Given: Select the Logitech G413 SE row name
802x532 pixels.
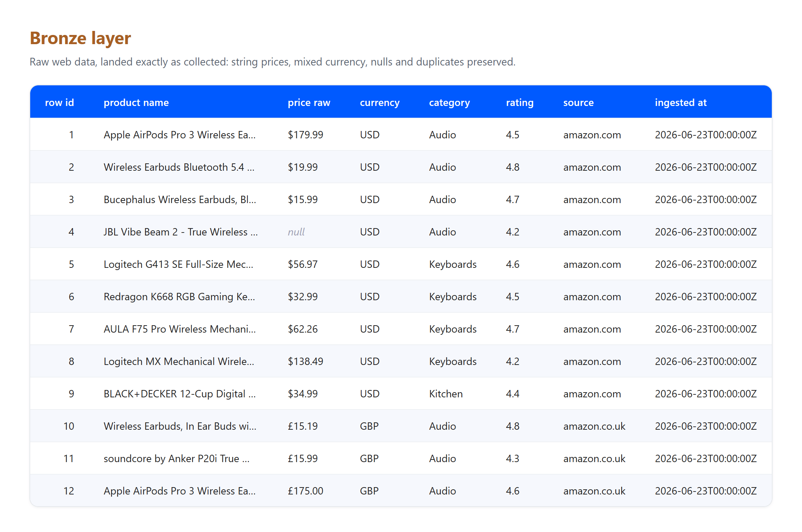Looking at the screenshot, I should coord(178,264).
